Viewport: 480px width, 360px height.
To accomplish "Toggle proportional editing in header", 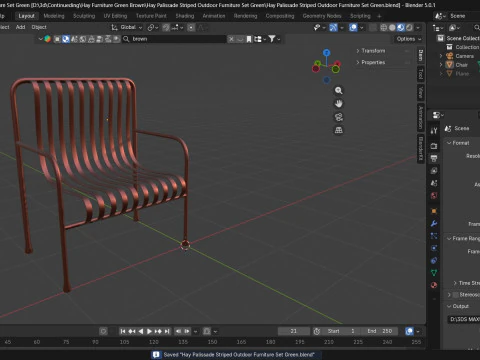I will click(x=191, y=27).
